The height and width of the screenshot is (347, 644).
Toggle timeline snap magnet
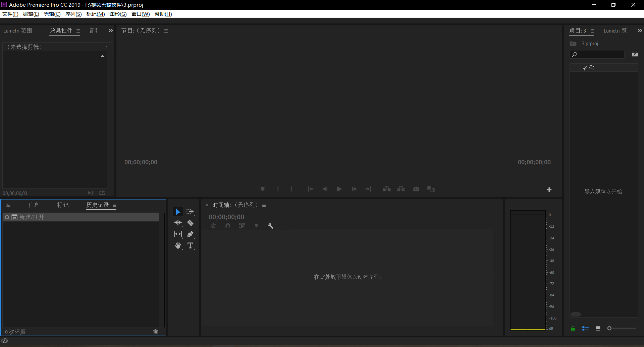pos(228,226)
